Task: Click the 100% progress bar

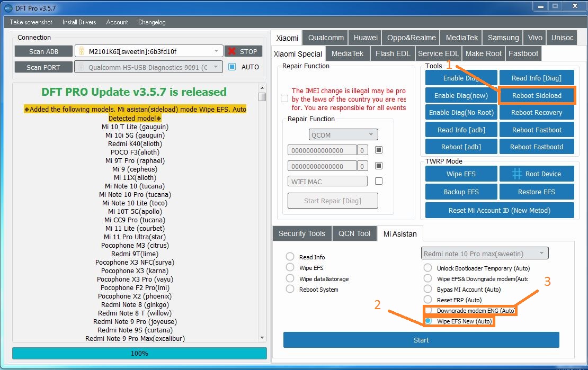Action: click(x=139, y=353)
